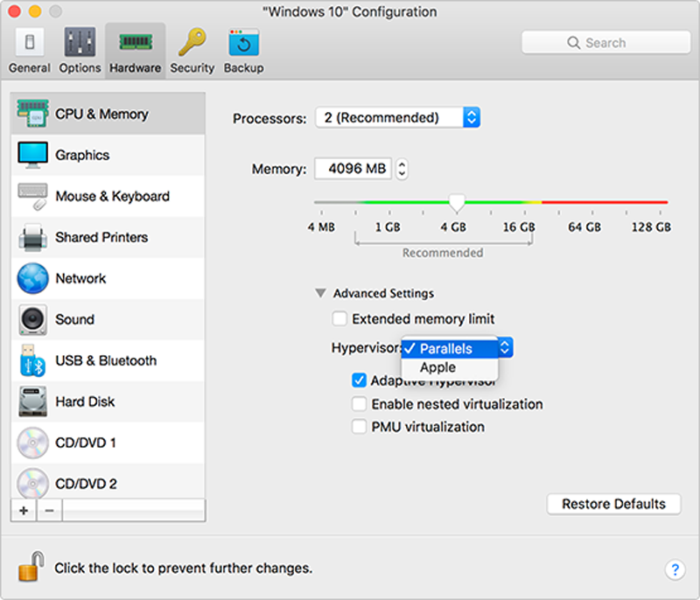Screen dimensions: 700x600
Task: Enable nested virtualization checkbox
Action: click(360, 404)
